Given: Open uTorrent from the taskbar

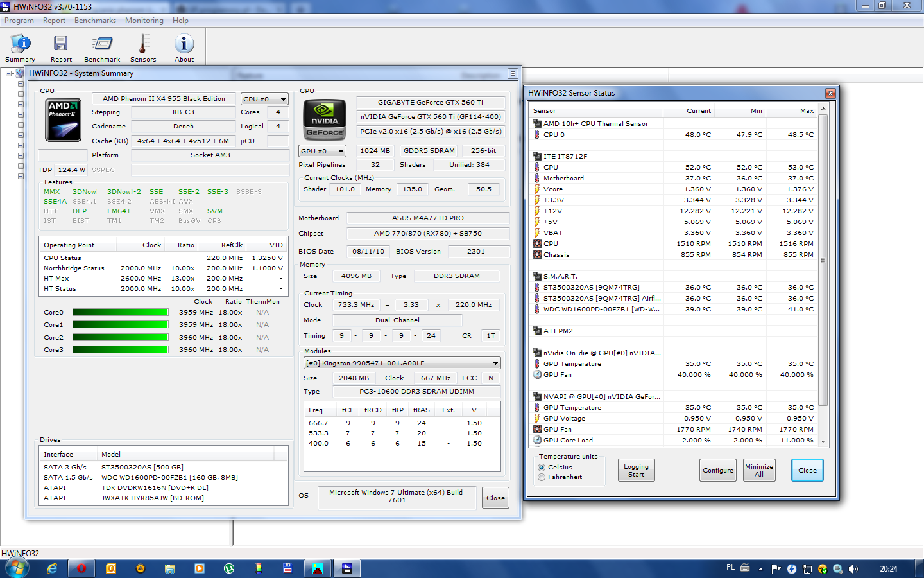Looking at the screenshot, I should click(229, 568).
